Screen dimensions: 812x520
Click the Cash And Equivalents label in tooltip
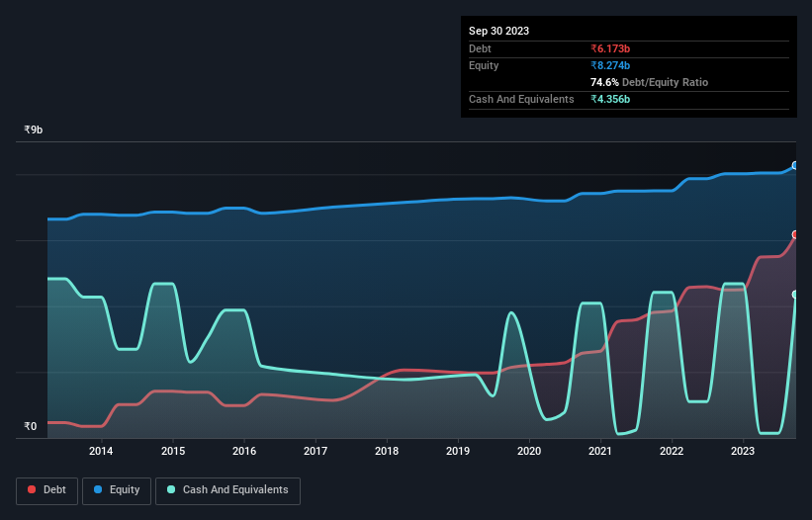click(521, 99)
